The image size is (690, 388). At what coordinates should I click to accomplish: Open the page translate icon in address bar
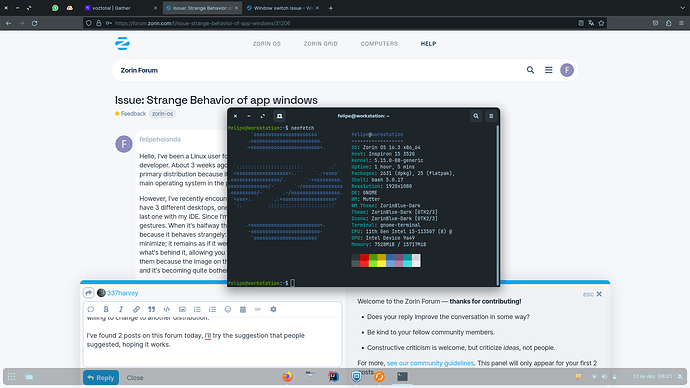pyautogui.click(x=591, y=23)
